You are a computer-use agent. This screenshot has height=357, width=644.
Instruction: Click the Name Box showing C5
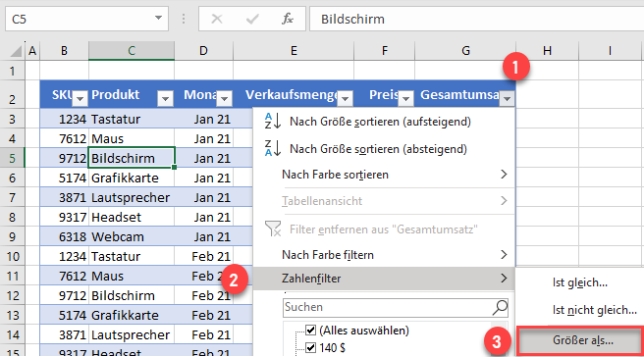[86, 19]
